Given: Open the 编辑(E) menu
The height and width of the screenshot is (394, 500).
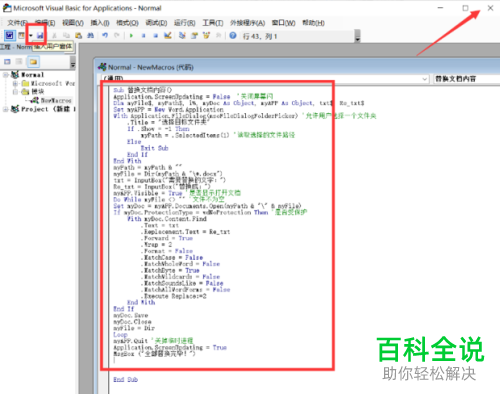Looking at the screenshot, I should 45,23.
